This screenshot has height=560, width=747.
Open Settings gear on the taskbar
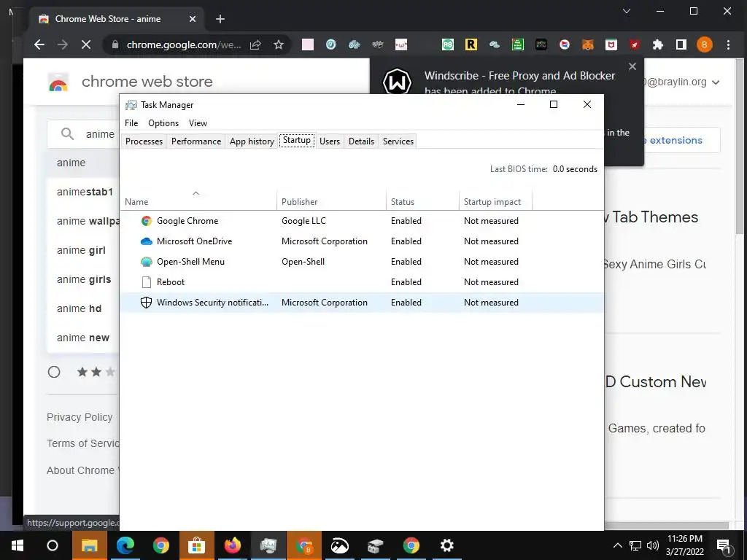tap(447, 545)
